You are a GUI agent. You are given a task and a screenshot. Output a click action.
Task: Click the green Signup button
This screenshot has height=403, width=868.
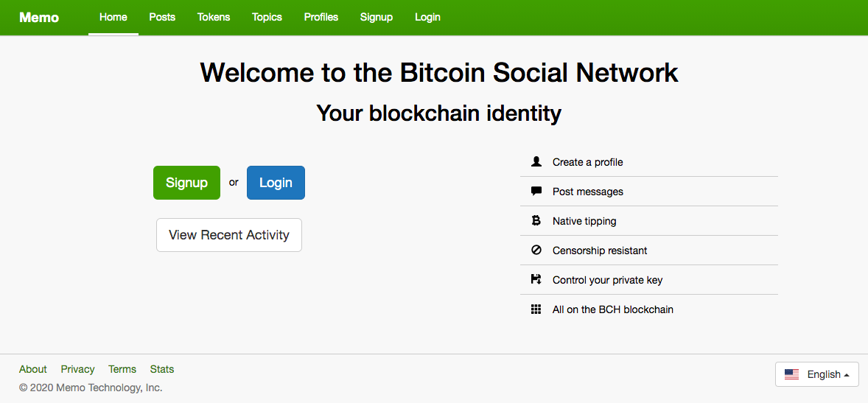point(186,183)
